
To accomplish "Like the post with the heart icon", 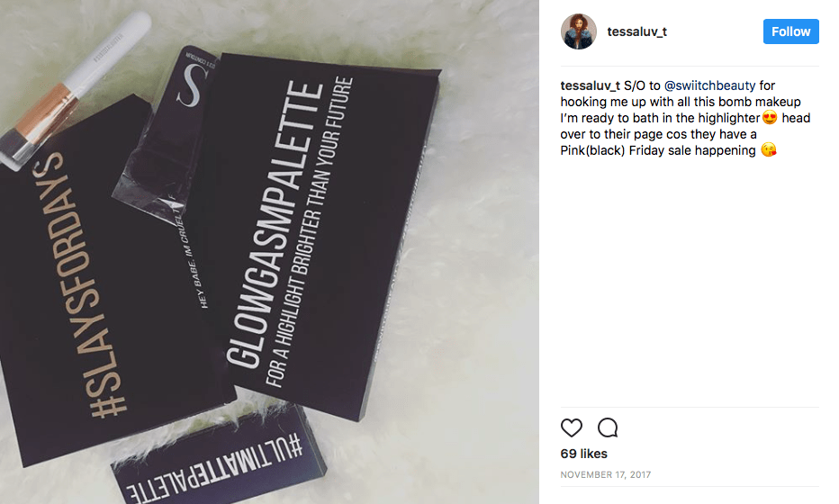I will [571, 427].
